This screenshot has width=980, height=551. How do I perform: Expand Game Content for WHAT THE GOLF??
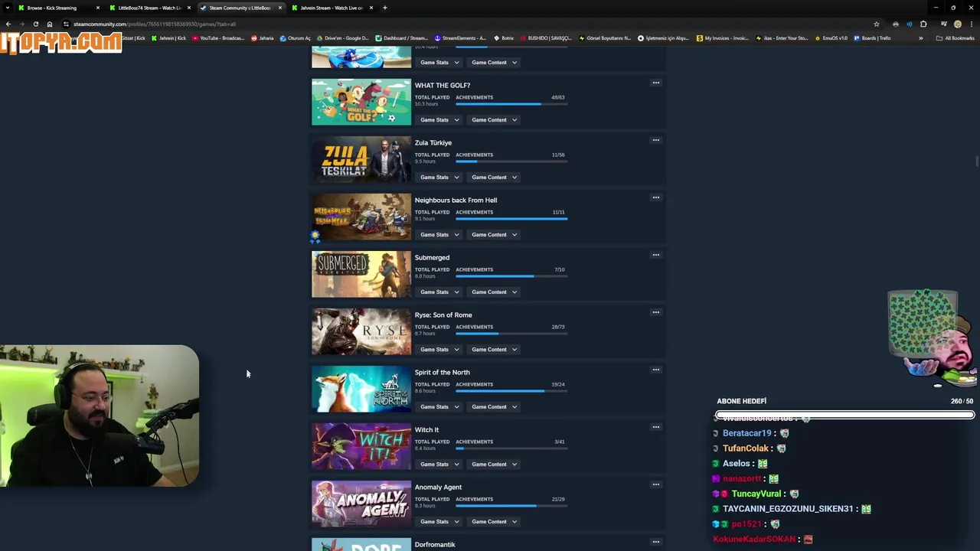(494, 120)
